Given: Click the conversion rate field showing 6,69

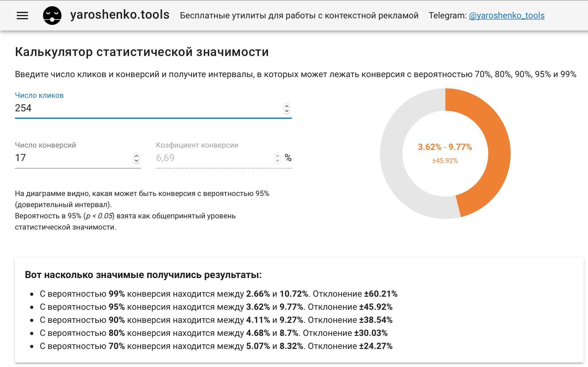Looking at the screenshot, I should [x=211, y=158].
